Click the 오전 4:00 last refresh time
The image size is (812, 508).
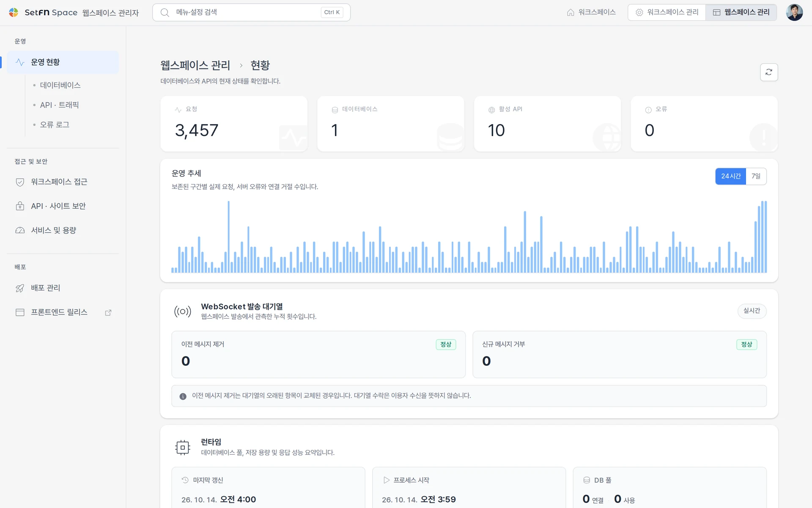coord(238,500)
